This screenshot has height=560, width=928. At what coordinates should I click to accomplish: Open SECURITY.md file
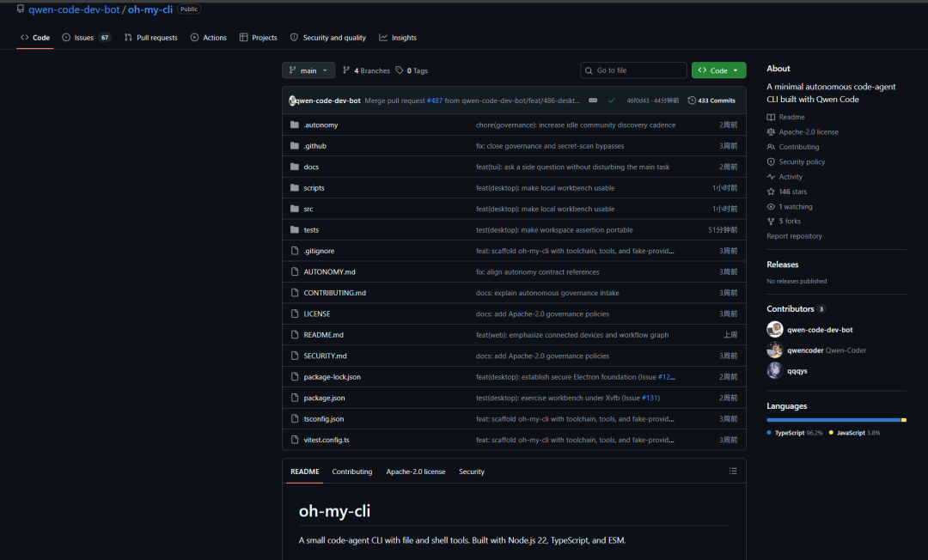pyautogui.click(x=325, y=356)
